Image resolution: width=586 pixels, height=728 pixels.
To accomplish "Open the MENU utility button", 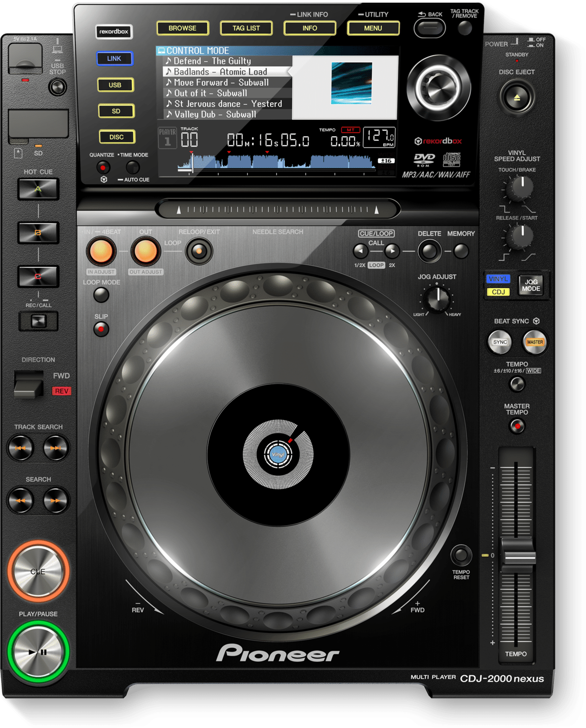I will pyautogui.click(x=373, y=28).
